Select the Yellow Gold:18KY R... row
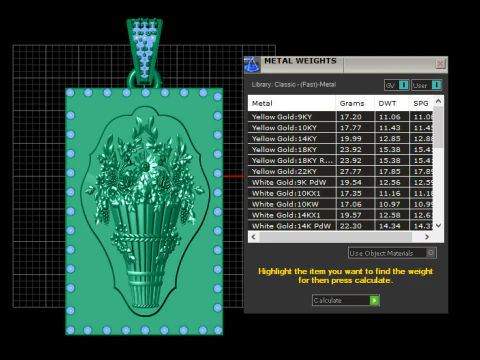This screenshot has height=360, width=480. pyautogui.click(x=341, y=160)
